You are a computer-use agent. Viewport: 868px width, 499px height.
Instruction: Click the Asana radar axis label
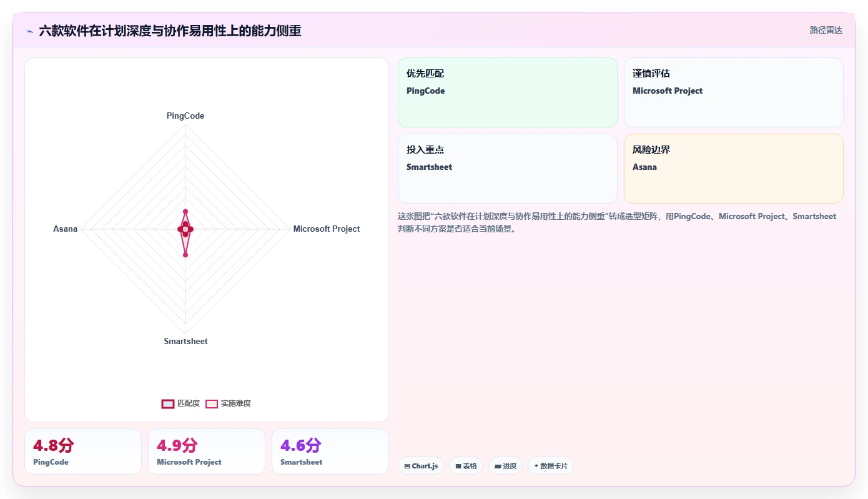pos(66,229)
